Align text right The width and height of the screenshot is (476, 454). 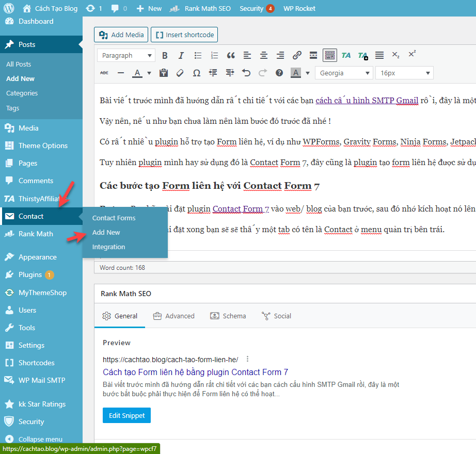coord(280,56)
